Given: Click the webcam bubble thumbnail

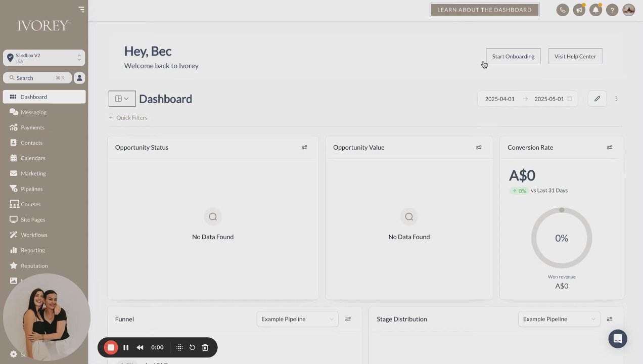Looking at the screenshot, I should pos(47,317).
